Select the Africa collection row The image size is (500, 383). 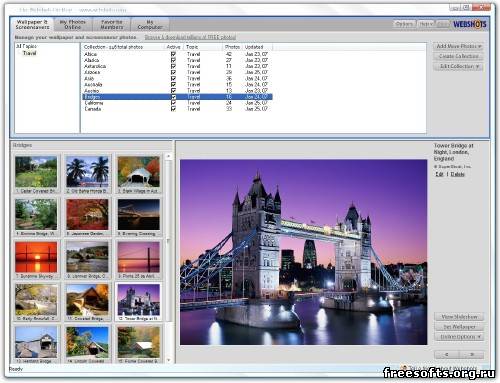177,54
